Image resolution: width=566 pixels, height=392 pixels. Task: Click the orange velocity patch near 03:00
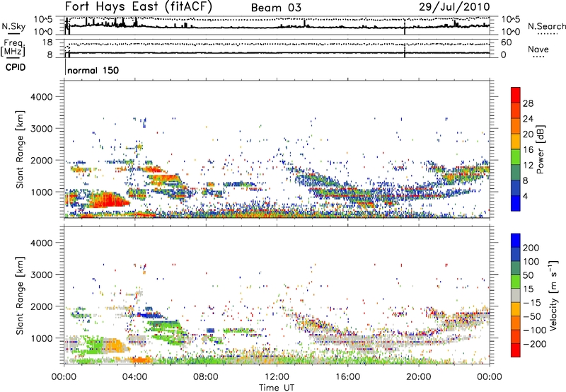pos(115,345)
